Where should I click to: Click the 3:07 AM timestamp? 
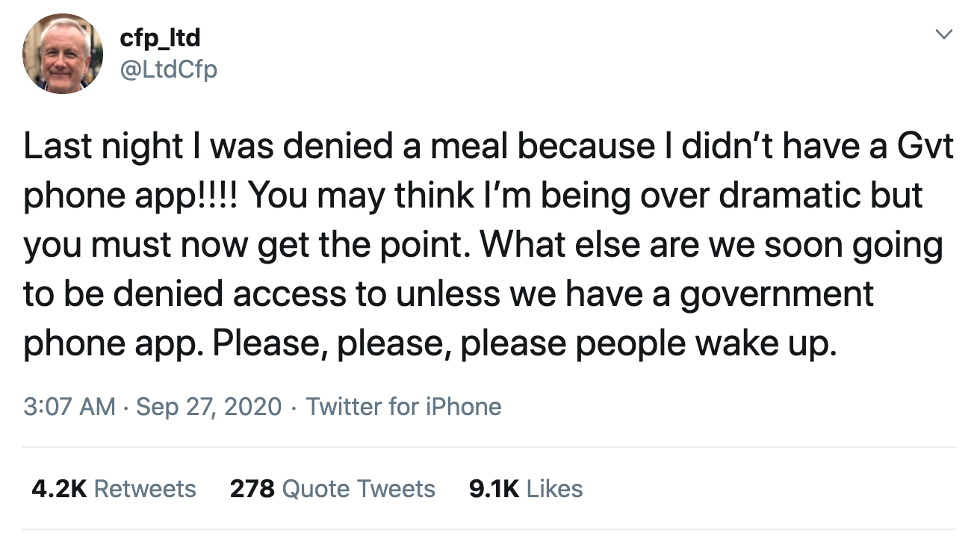(x=69, y=407)
